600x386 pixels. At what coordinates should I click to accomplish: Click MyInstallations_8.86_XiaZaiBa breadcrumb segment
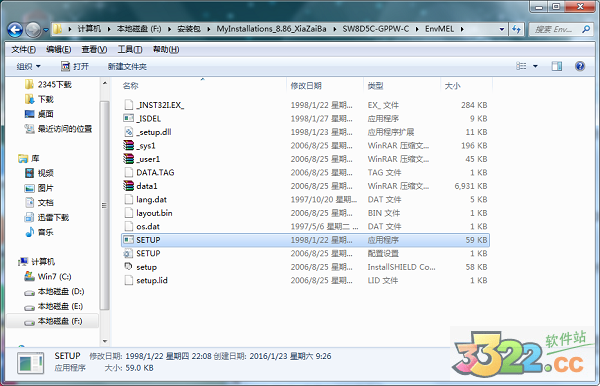(x=271, y=29)
